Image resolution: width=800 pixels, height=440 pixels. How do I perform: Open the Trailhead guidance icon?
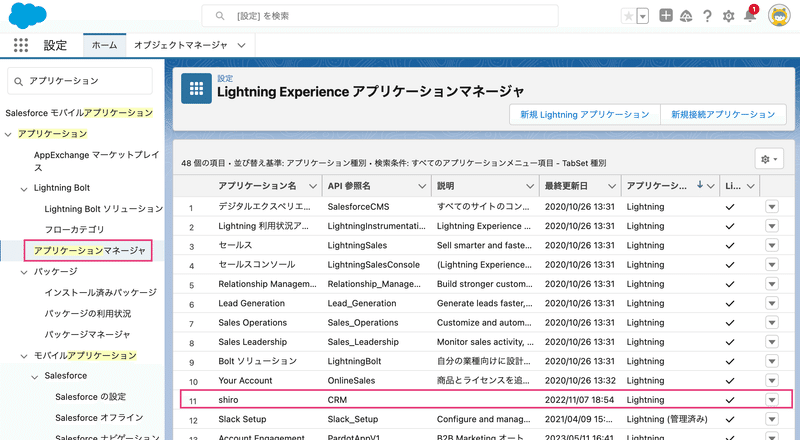pos(686,16)
